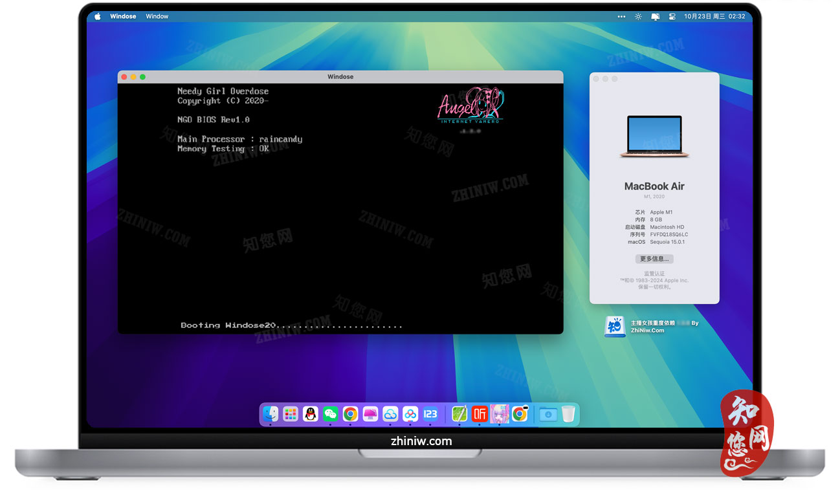Select the 知 desktop icon labeled ZhiNiw.Com
Image resolution: width=840 pixels, height=504 pixels.
(615, 327)
